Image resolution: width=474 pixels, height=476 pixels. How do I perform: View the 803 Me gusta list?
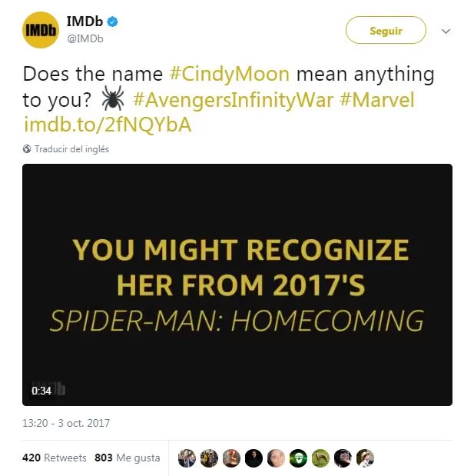(127, 458)
